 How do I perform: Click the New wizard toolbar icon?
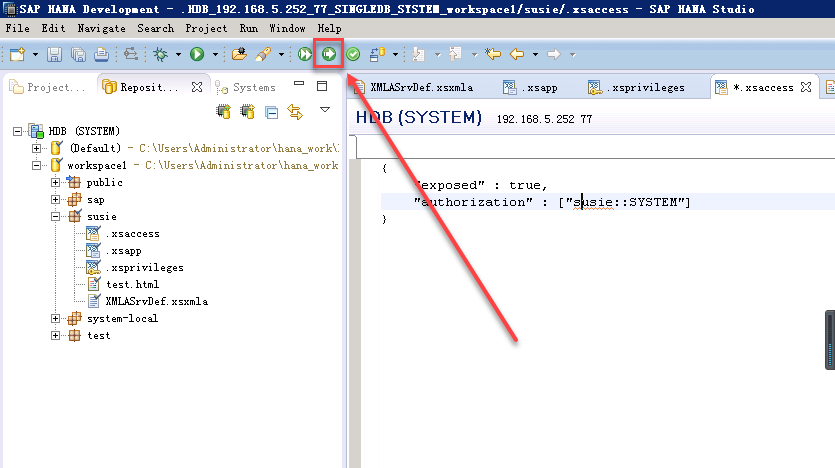[18, 54]
